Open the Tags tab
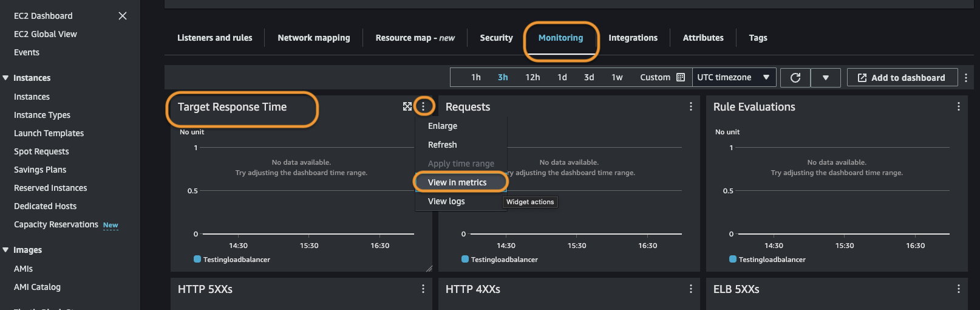The width and height of the screenshot is (980, 310). (758, 38)
